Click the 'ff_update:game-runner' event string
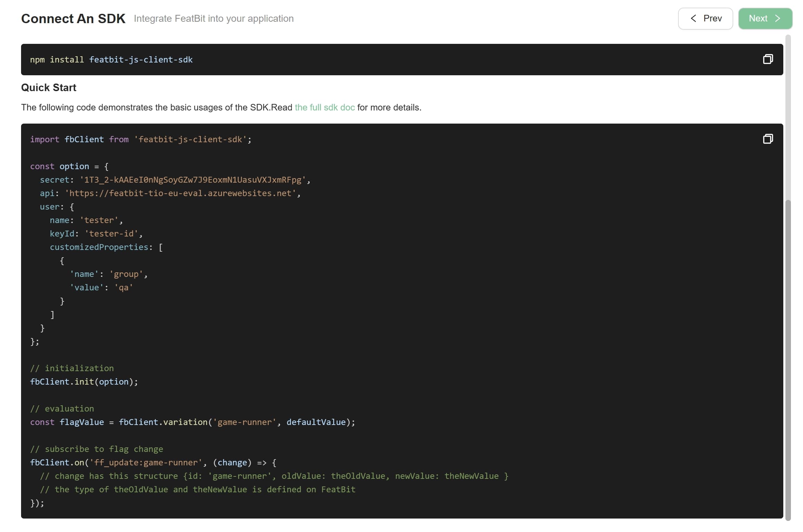This screenshot has width=803, height=532. click(146, 463)
